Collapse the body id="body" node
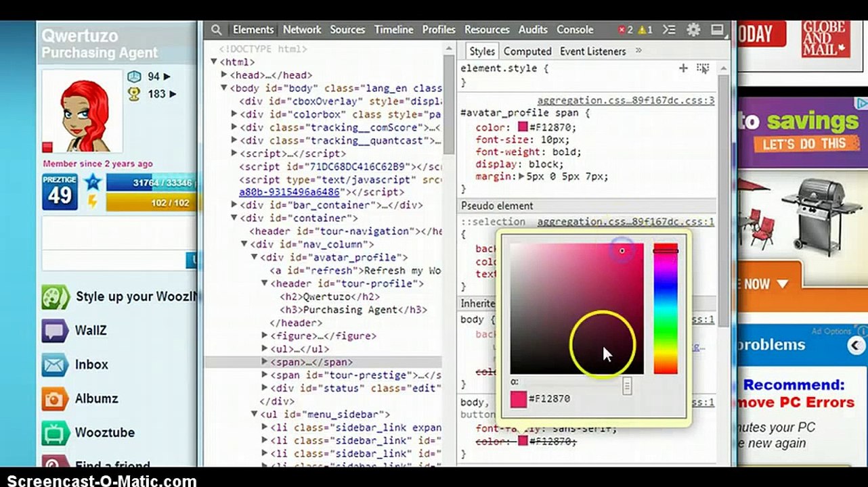 coord(224,89)
